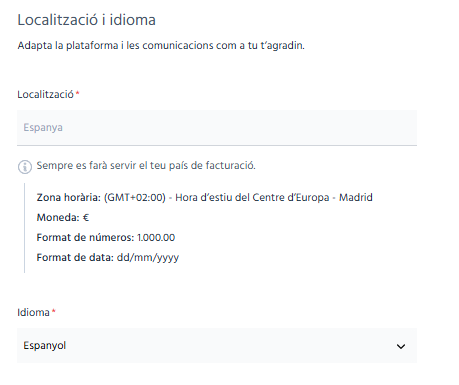Click the (GMT+02:00) timezone offset text
The height and width of the screenshot is (385, 459).
(135, 198)
